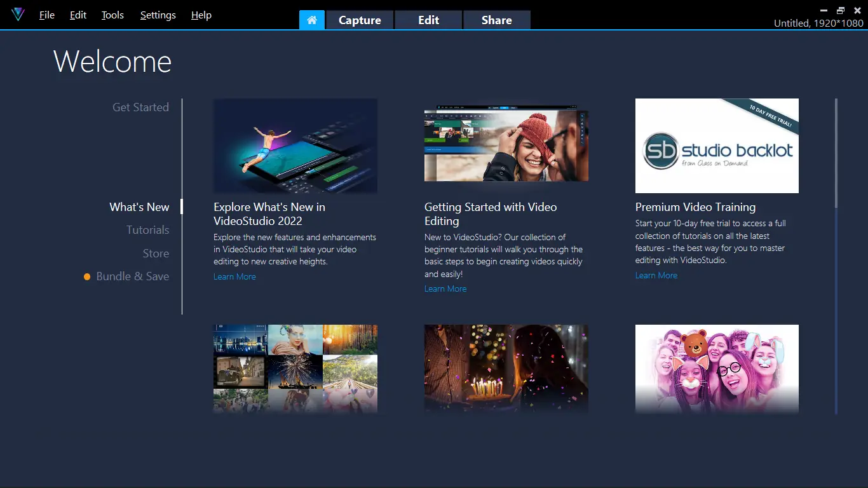Screen dimensions: 868x488
Task: Select What's New in the sidebar
Action: click(139, 207)
